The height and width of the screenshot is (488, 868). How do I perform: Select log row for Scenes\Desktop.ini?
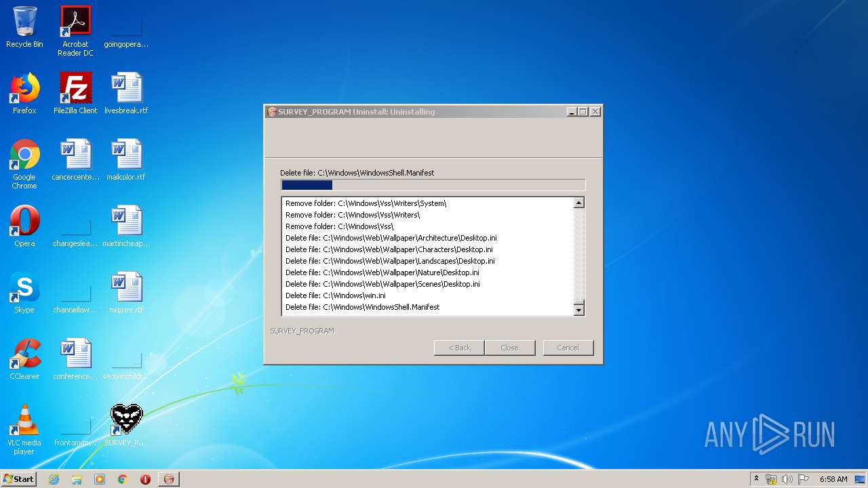[428, 284]
